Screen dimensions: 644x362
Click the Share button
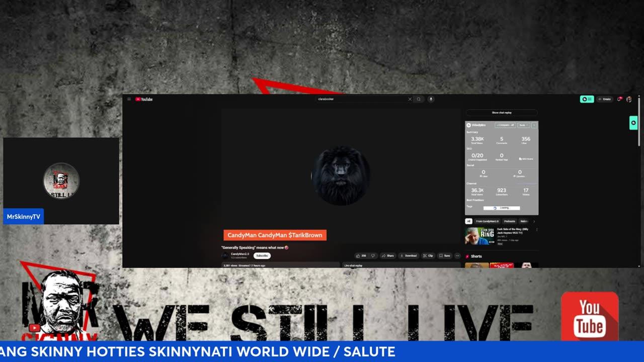(387, 255)
